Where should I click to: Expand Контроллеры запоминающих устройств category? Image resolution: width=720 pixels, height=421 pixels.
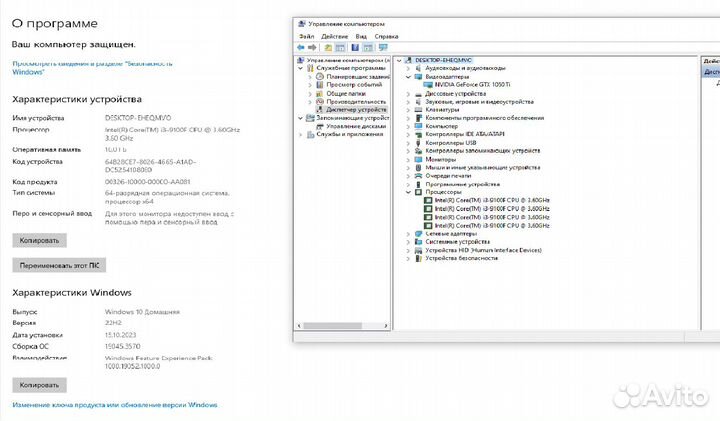click(x=408, y=151)
